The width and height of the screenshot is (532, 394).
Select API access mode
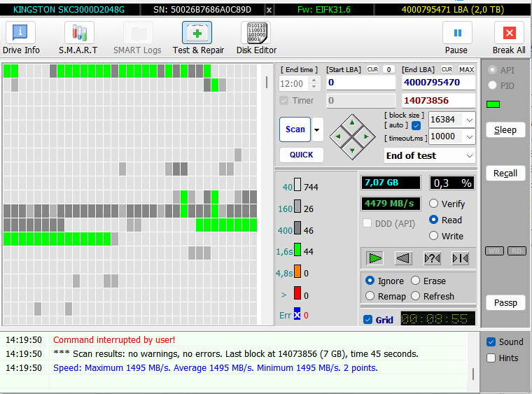point(492,70)
